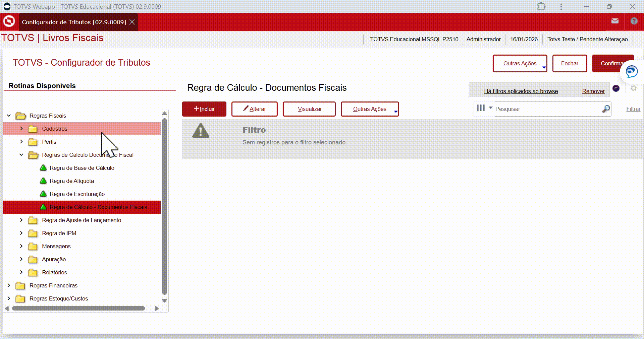Image resolution: width=644 pixels, height=339 pixels.
Task: Open the browser three-dot menu
Action: [x=561, y=7]
